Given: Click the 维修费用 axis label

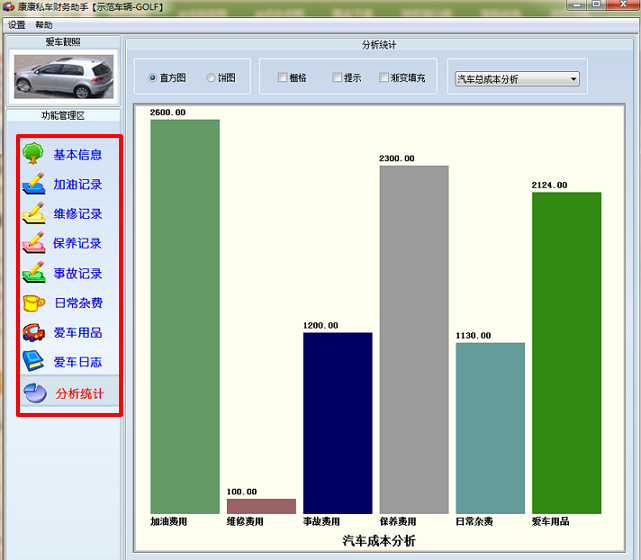Looking at the screenshot, I should [x=245, y=522].
